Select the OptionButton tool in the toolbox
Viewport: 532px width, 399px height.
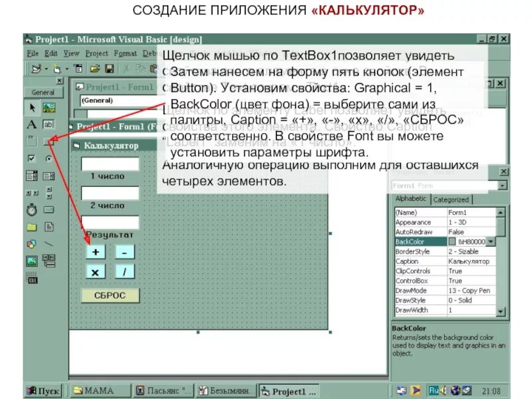(49, 158)
